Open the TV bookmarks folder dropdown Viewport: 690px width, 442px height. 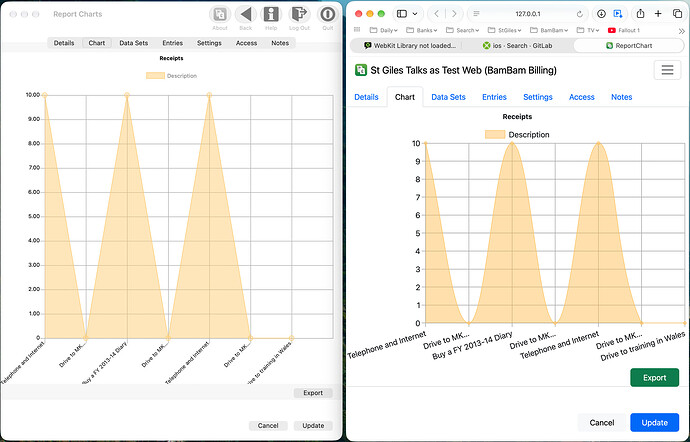click(x=588, y=30)
